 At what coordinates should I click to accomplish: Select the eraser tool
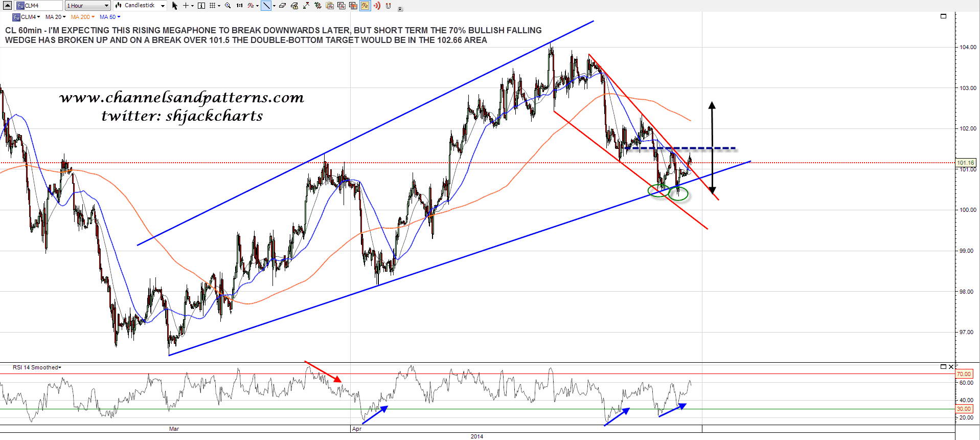coord(282,6)
